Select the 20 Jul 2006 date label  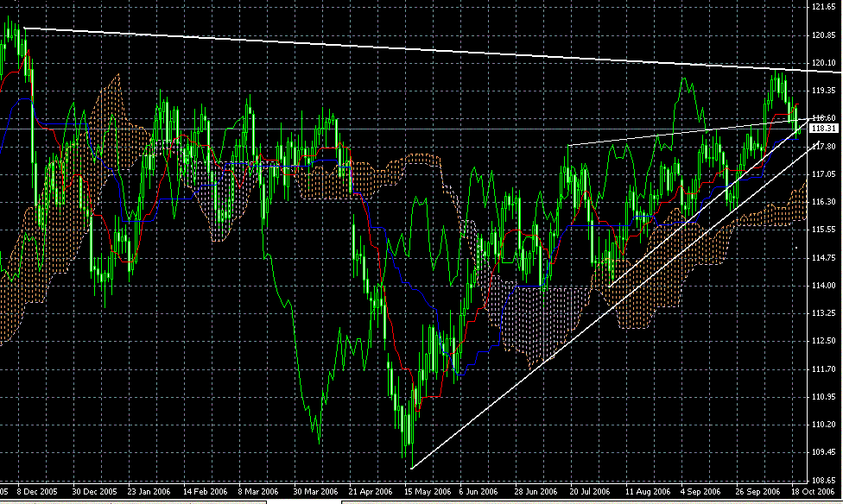590,492
